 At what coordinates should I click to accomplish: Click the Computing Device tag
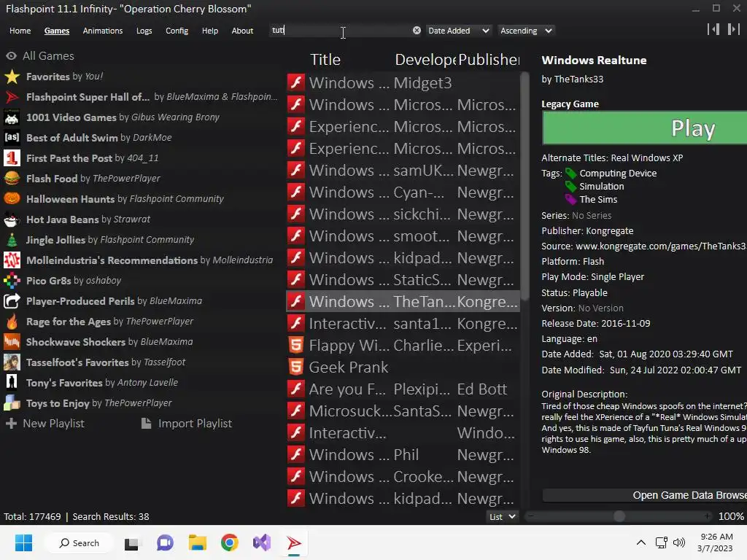[617, 174]
